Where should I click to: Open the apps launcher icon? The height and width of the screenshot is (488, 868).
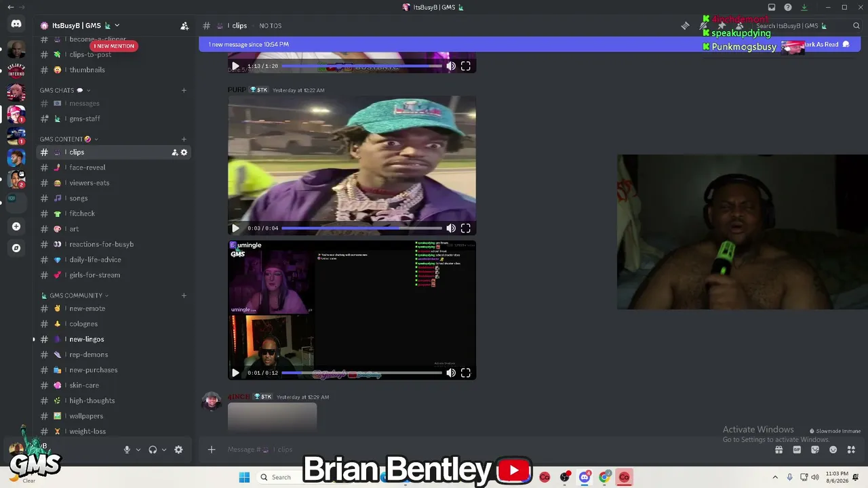(851, 449)
